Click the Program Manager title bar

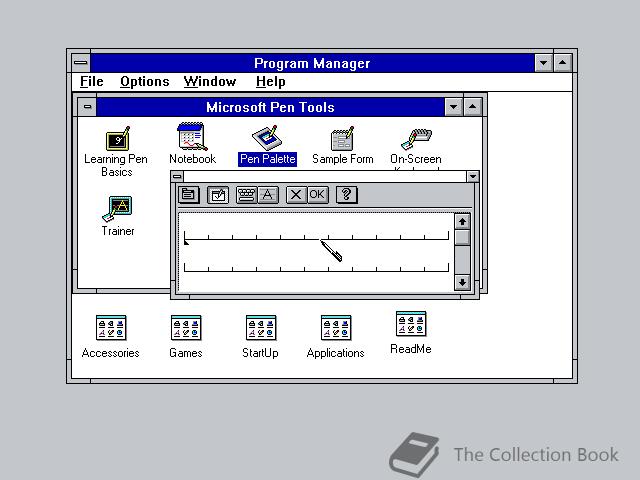[x=312, y=63]
